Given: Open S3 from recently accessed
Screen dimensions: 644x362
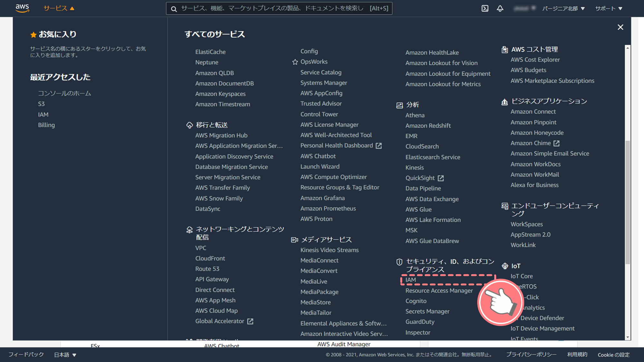Looking at the screenshot, I should click(41, 104).
